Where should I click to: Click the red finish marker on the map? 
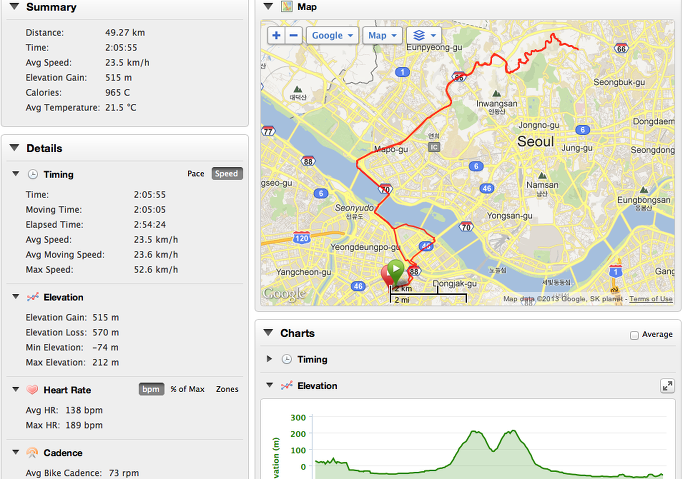tap(385, 275)
